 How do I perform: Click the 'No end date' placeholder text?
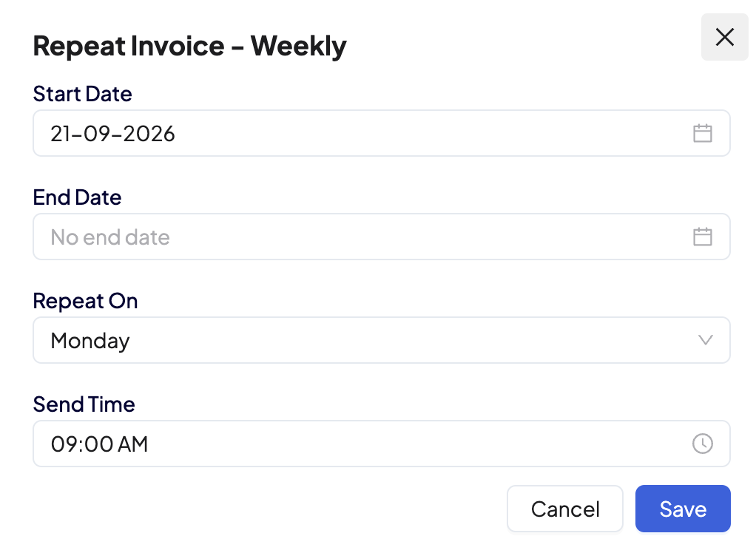pos(110,237)
